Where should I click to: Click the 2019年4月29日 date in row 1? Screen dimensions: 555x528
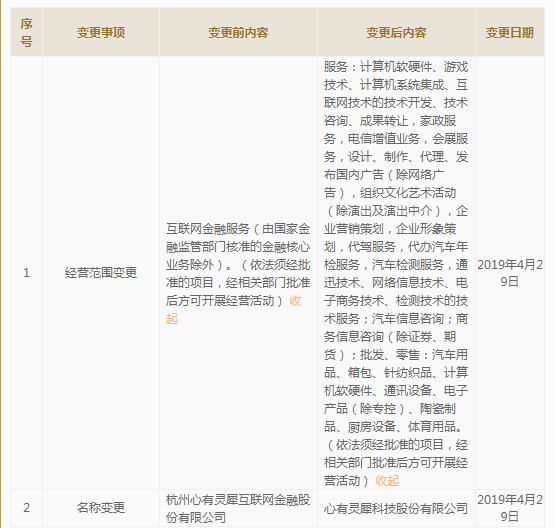click(x=510, y=273)
